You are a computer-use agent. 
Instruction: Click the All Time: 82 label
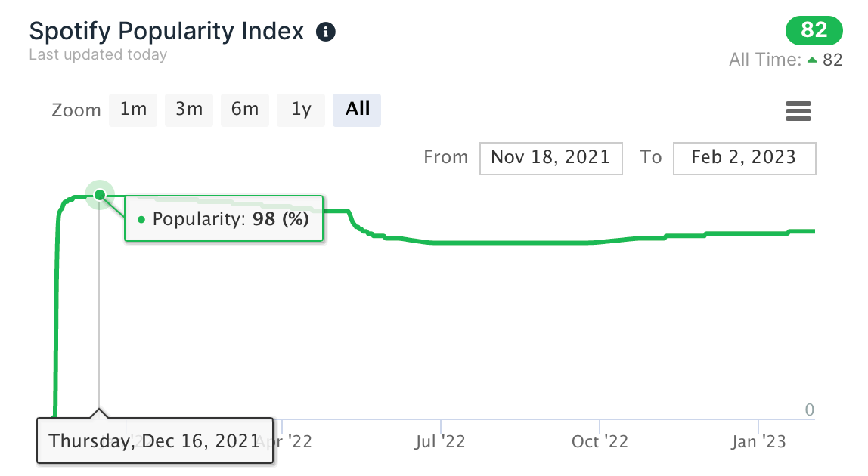point(785,60)
